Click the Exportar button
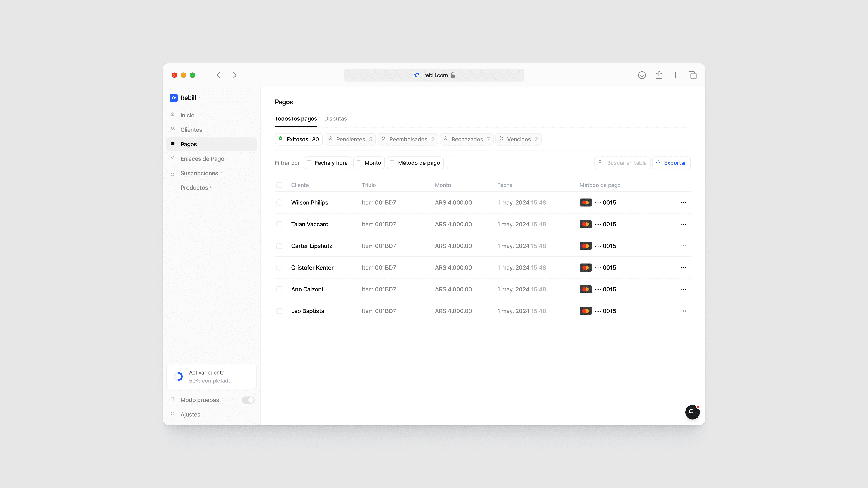 pyautogui.click(x=672, y=163)
